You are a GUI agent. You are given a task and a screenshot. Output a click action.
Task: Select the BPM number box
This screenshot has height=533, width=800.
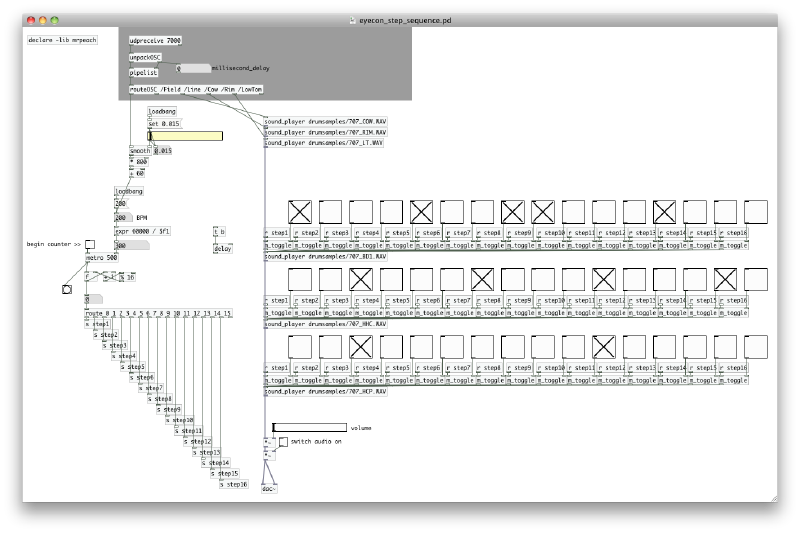(x=123, y=216)
